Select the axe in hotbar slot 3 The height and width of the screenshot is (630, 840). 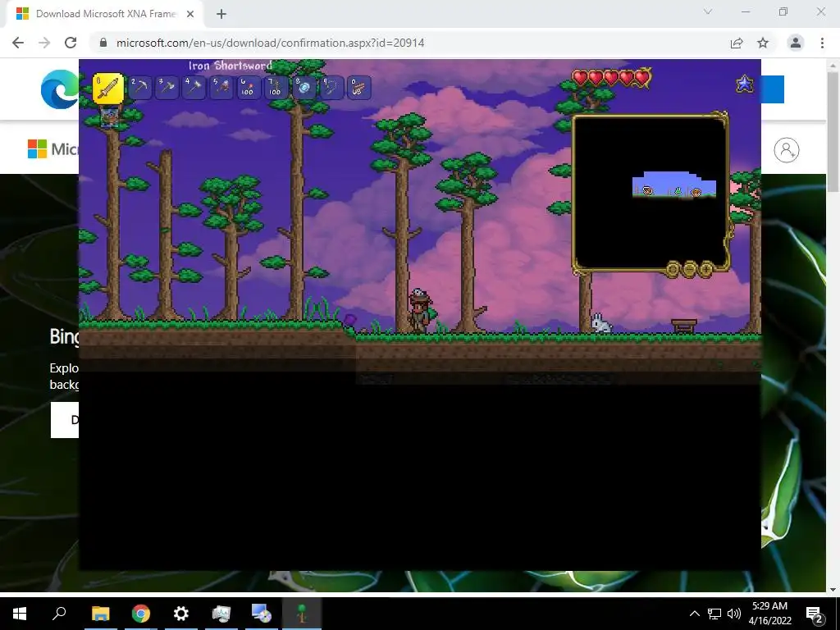pos(167,88)
